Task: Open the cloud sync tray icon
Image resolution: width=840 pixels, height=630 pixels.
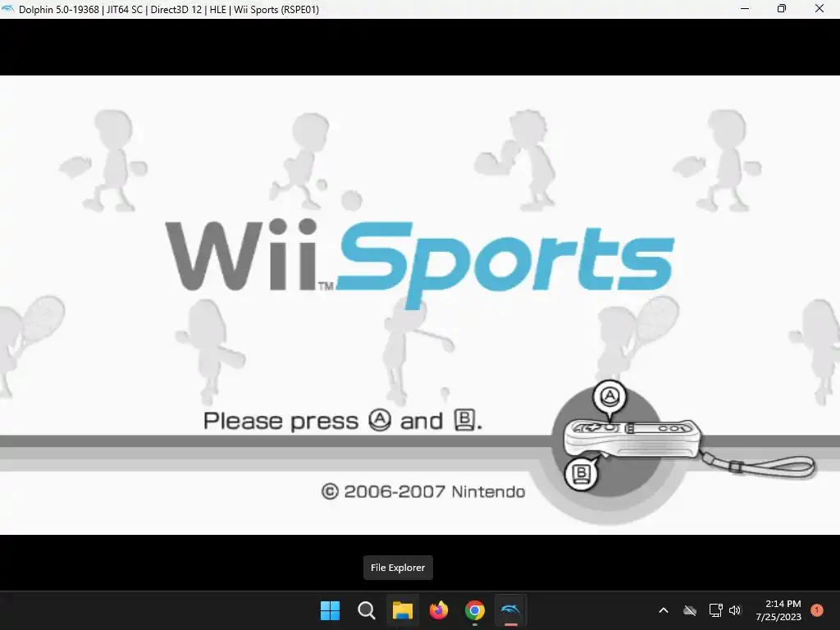Action: click(x=690, y=610)
